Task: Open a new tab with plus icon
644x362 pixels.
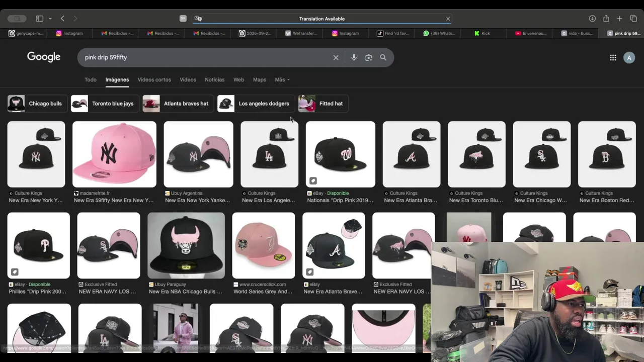Action: pyautogui.click(x=619, y=19)
